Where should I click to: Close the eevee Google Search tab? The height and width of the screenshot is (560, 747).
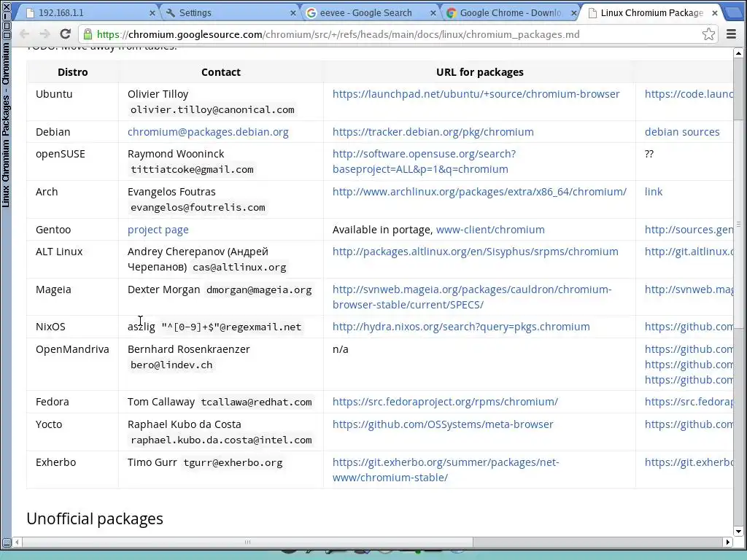point(433,13)
